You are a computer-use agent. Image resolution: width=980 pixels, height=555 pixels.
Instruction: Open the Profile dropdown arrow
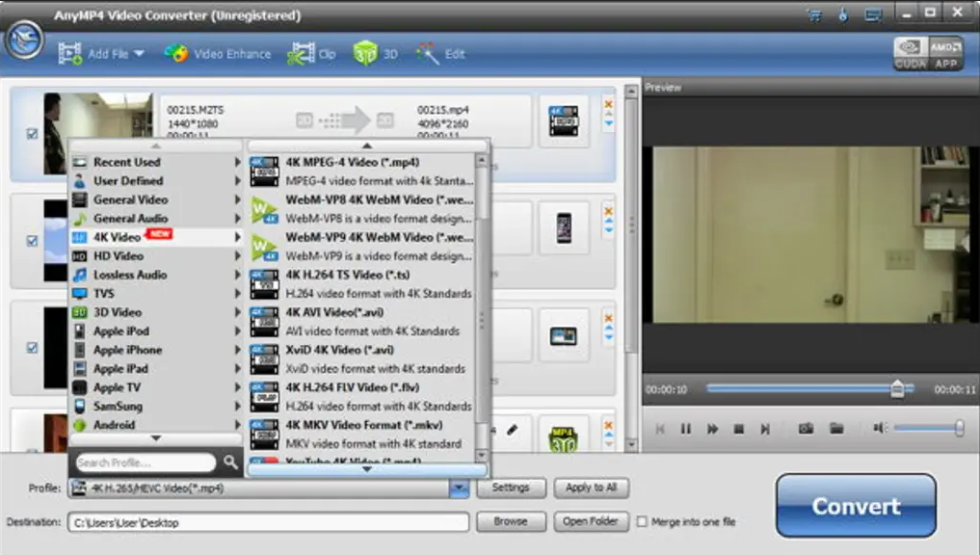point(459,489)
